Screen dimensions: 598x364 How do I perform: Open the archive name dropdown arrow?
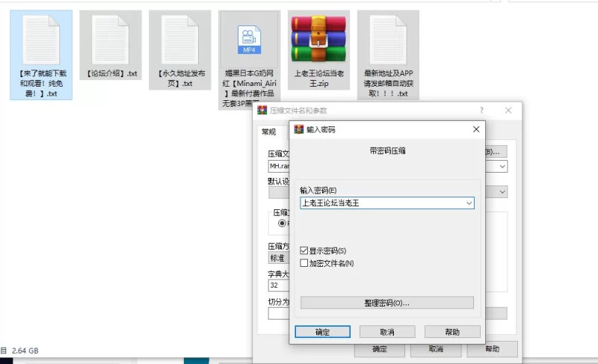tap(502, 166)
